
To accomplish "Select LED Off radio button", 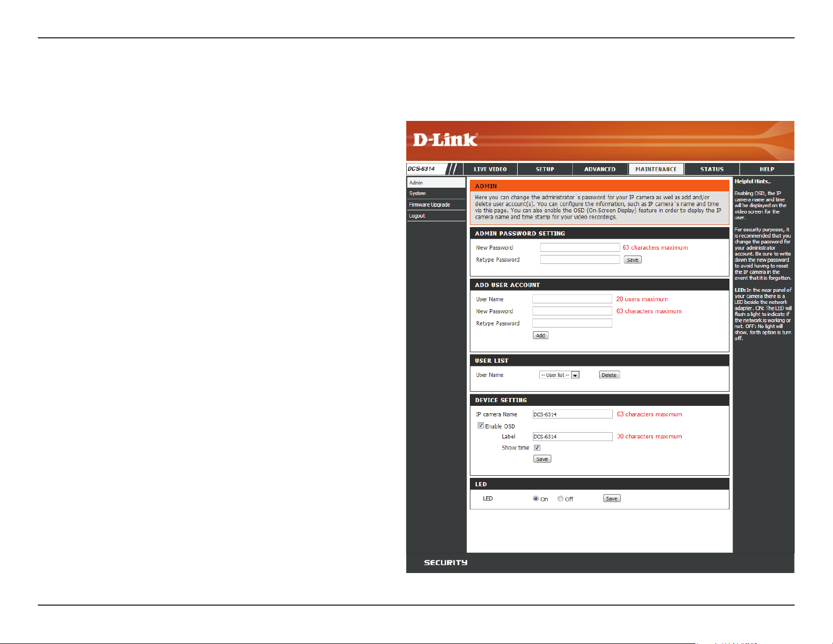I will [560, 498].
